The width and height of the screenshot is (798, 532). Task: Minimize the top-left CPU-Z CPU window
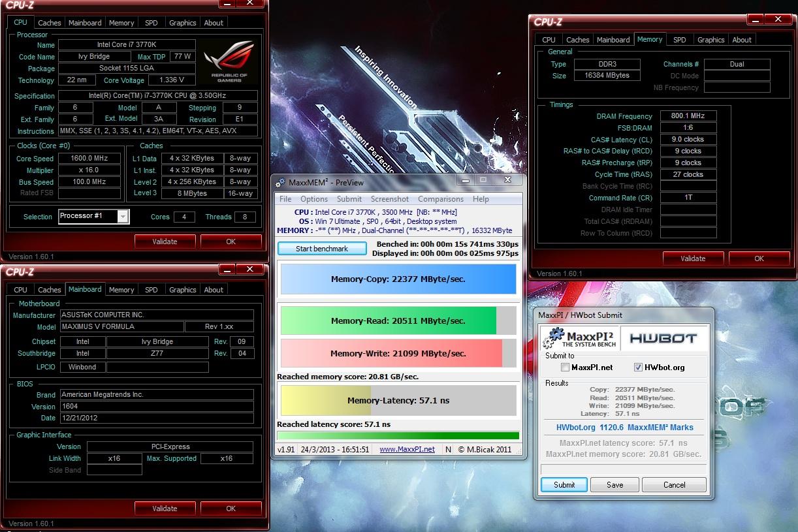tap(227, 3)
